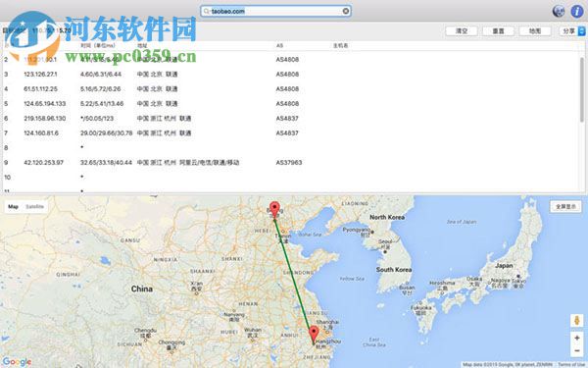
Task: Select hop row with IP 124.65.194.133
Action: click(x=291, y=104)
